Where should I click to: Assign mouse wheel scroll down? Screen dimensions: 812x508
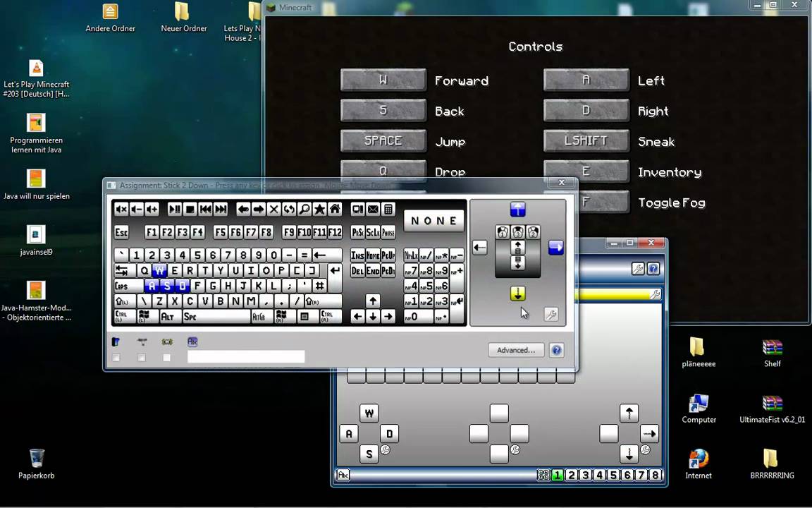[518, 263]
